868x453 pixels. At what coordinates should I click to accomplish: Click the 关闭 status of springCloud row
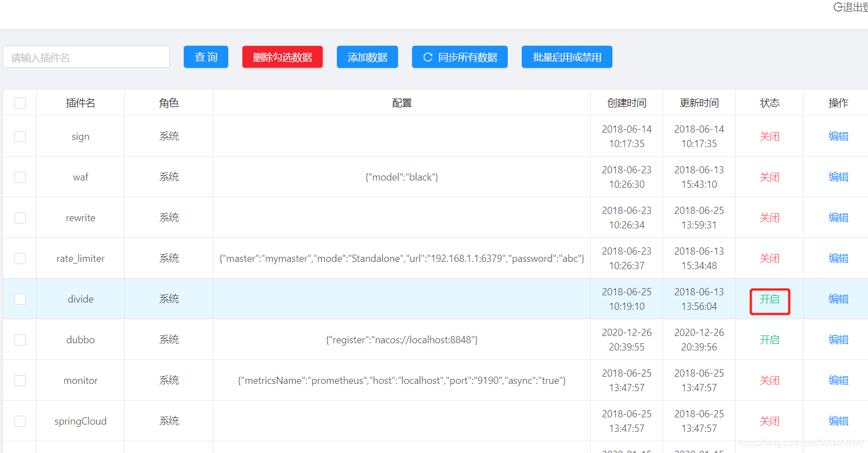pyautogui.click(x=770, y=421)
